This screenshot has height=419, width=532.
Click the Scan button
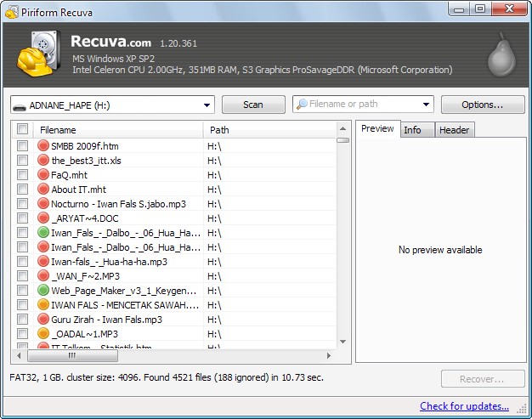[x=253, y=105]
